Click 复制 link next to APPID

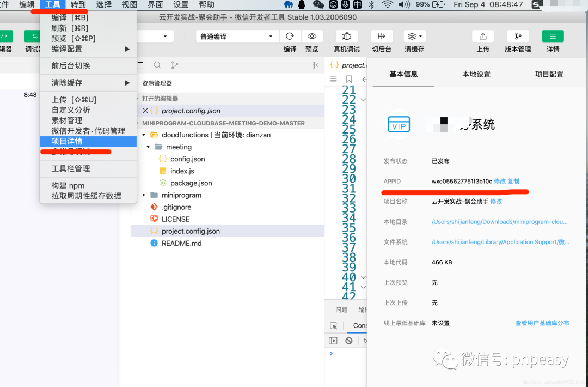pyautogui.click(x=513, y=182)
